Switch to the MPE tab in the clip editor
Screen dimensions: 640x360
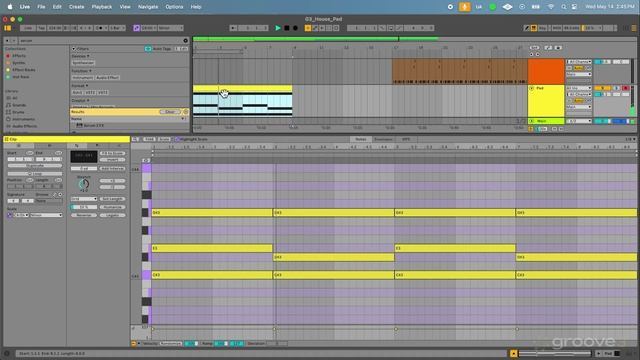click(406, 139)
